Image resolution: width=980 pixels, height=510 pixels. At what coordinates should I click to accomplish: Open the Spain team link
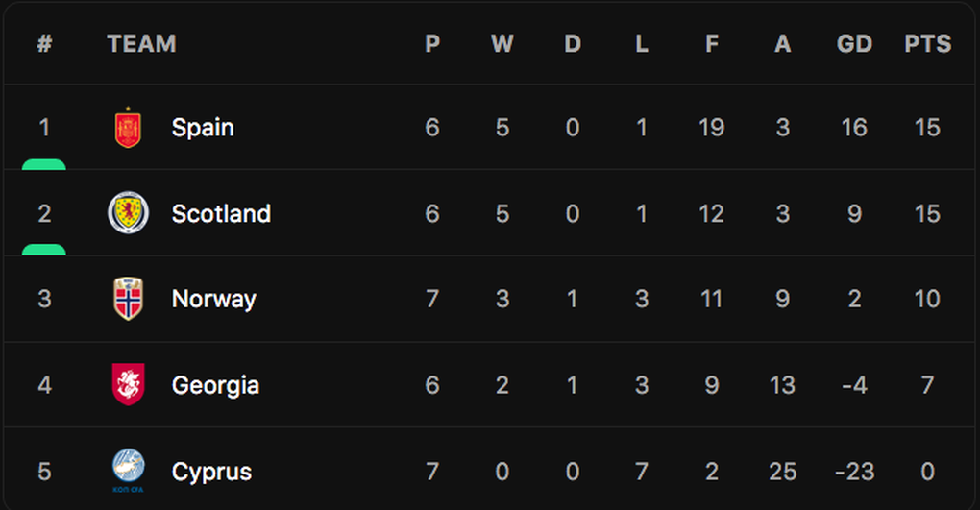coord(203,128)
